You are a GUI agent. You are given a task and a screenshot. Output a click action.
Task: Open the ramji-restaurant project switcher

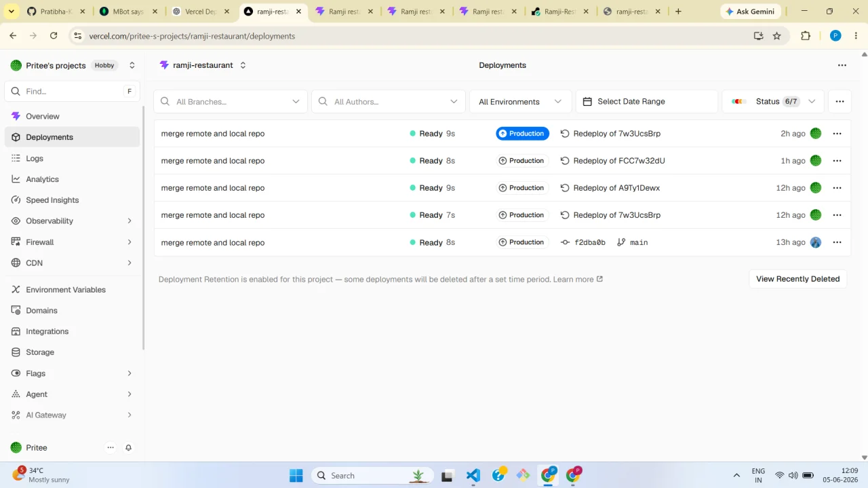pyautogui.click(x=243, y=65)
